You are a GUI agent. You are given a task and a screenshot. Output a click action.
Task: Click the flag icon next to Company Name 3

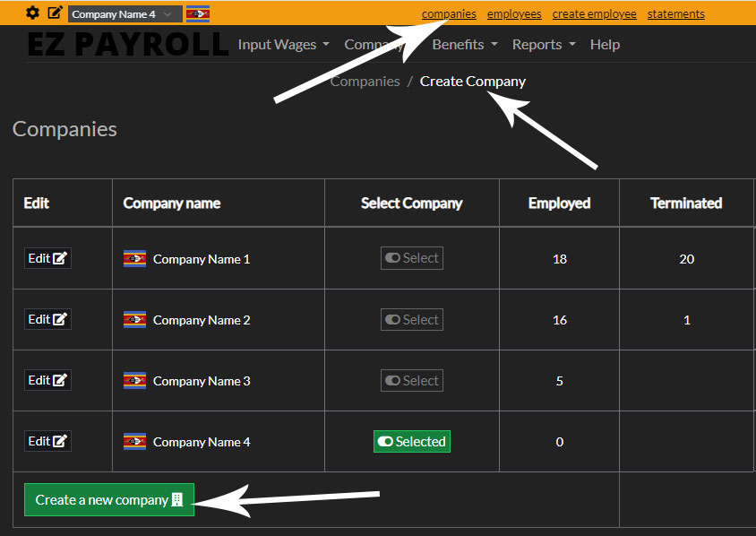pyautogui.click(x=134, y=380)
